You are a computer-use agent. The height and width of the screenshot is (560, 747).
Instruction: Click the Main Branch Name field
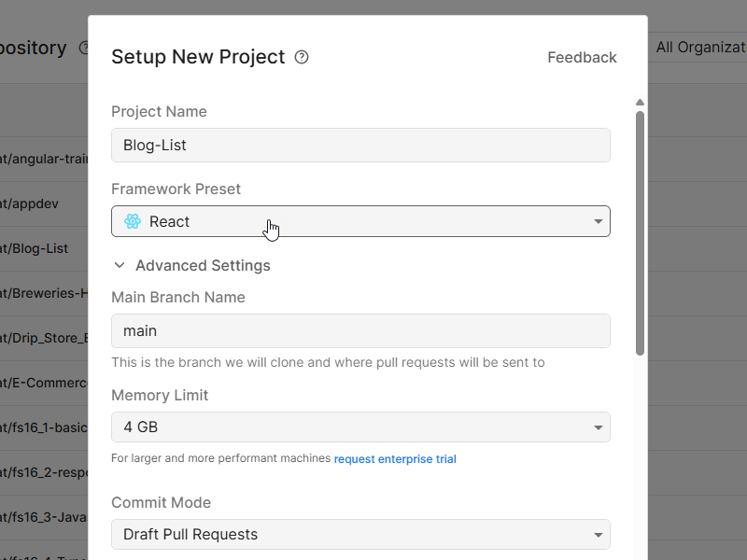click(x=360, y=330)
